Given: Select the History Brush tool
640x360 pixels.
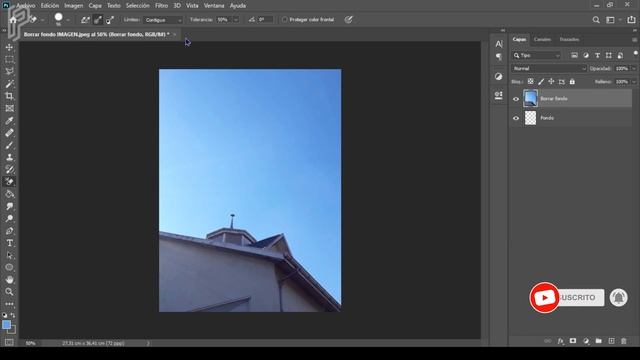Looking at the screenshot, I should click(9, 170).
